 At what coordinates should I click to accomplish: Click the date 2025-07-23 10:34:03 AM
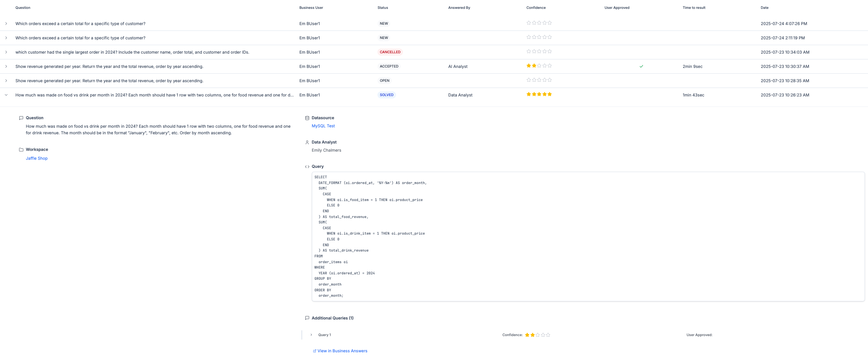point(785,52)
